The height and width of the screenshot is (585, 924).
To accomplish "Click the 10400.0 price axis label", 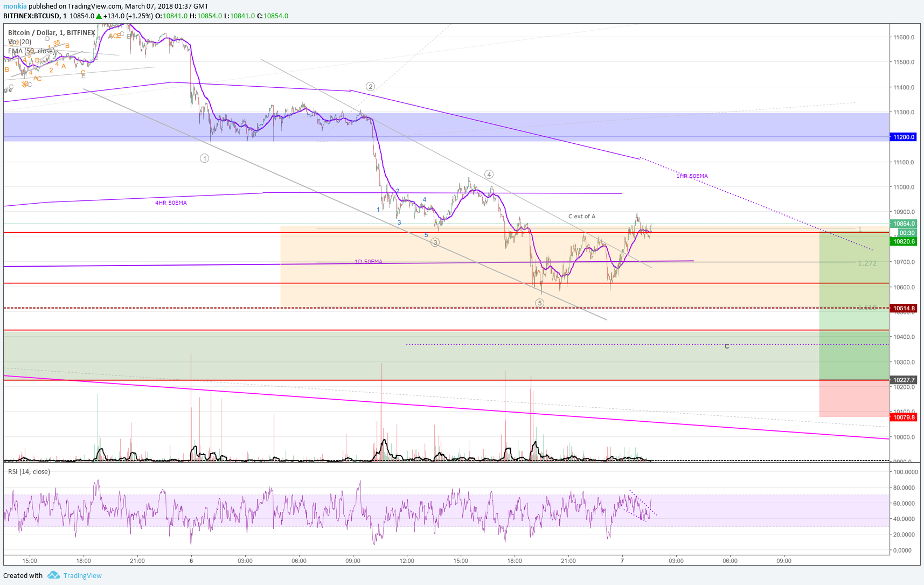I will (x=904, y=337).
